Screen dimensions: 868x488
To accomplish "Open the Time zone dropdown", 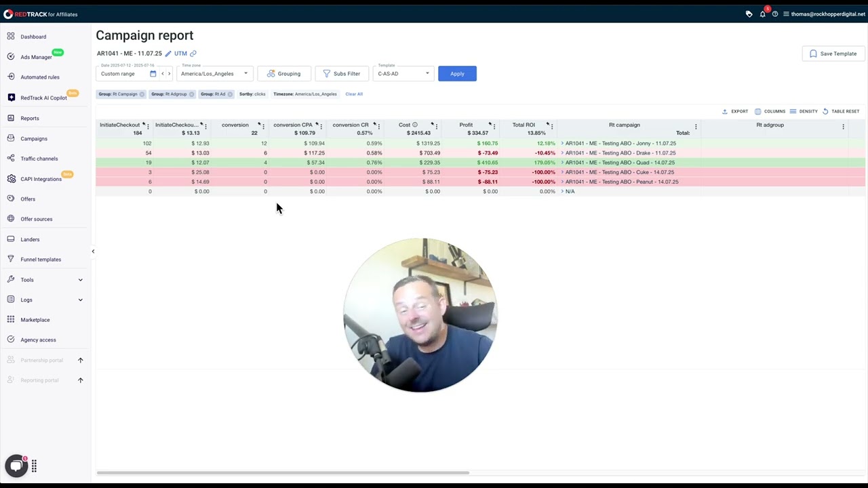I will (215, 73).
